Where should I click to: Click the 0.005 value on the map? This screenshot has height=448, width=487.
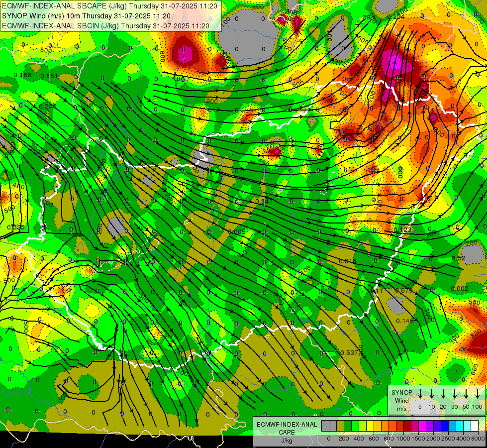[237, 231]
